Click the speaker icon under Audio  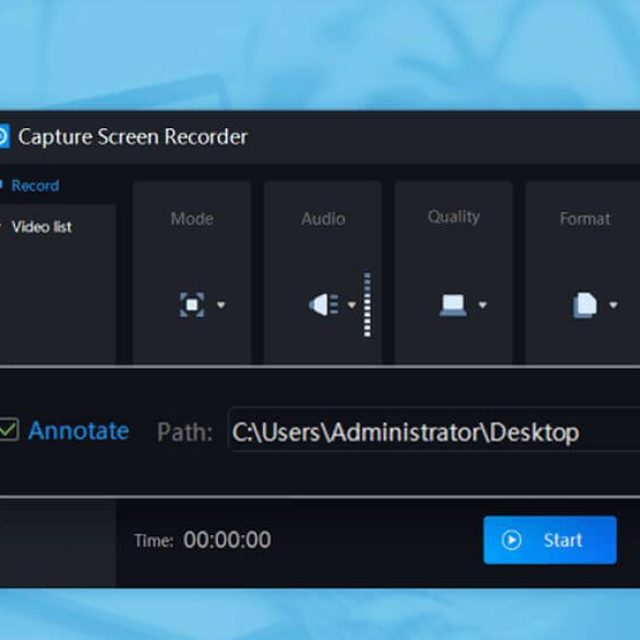point(322,305)
